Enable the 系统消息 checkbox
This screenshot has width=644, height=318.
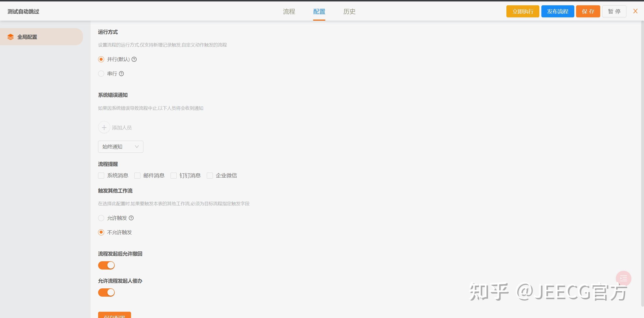click(x=101, y=176)
